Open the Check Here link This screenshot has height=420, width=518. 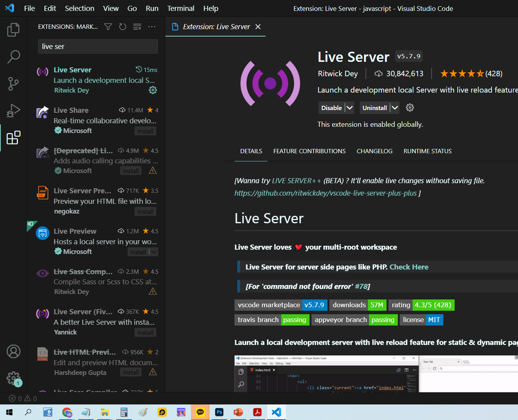[x=409, y=267]
